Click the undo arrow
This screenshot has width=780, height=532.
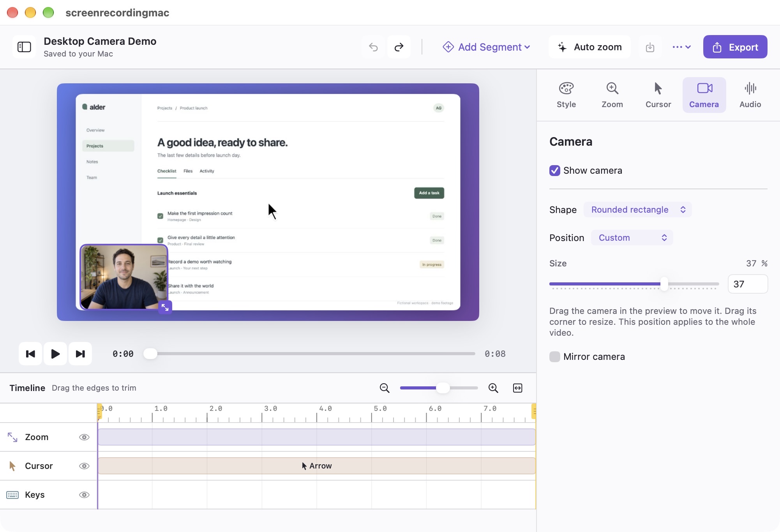coord(374,47)
